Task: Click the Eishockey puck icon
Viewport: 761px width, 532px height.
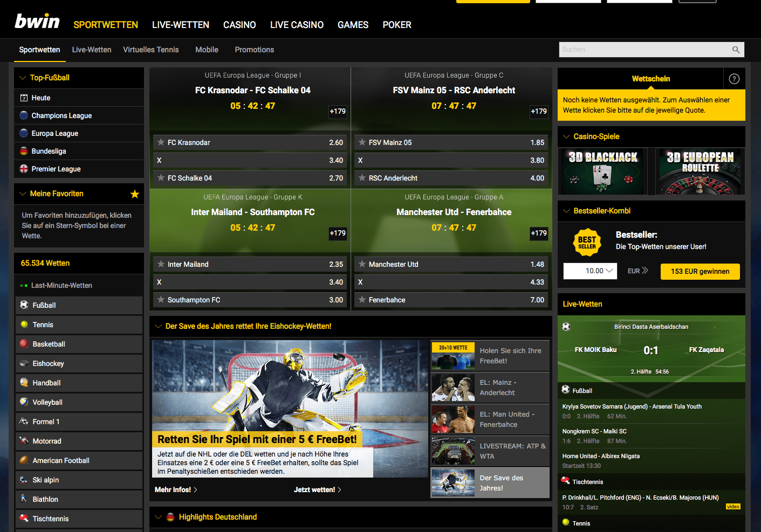Action: pos(24,363)
